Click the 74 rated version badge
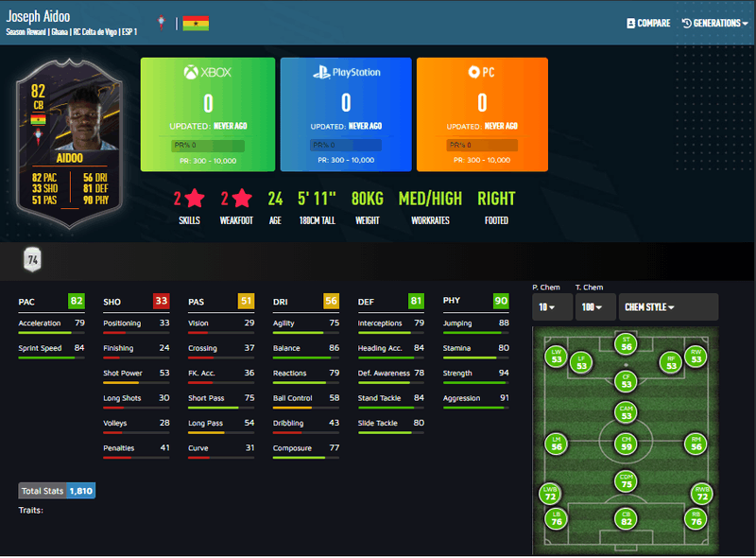The width and height of the screenshot is (756, 558). click(x=32, y=260)
